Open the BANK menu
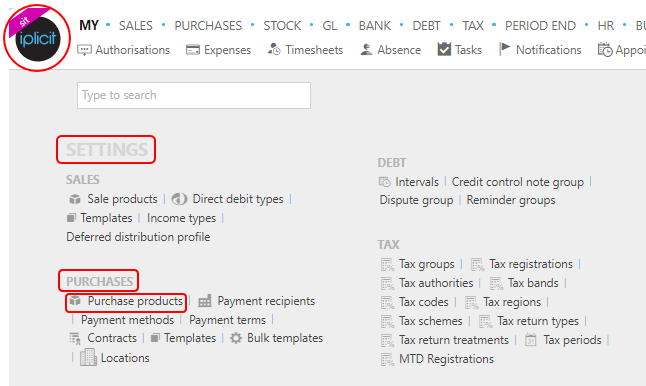646x386 pixels. 374,26
